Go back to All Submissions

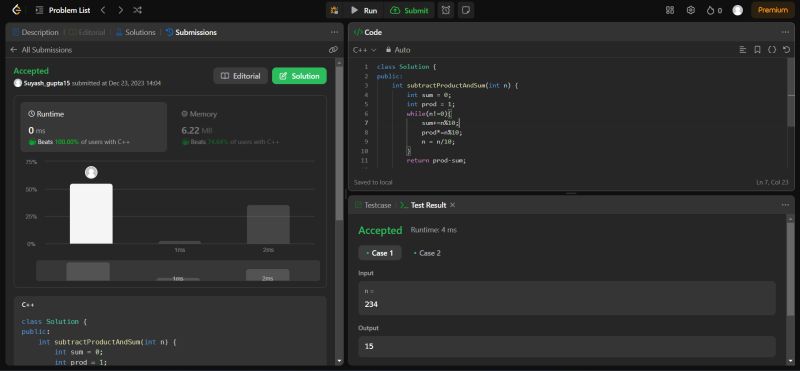pos(41,50)
